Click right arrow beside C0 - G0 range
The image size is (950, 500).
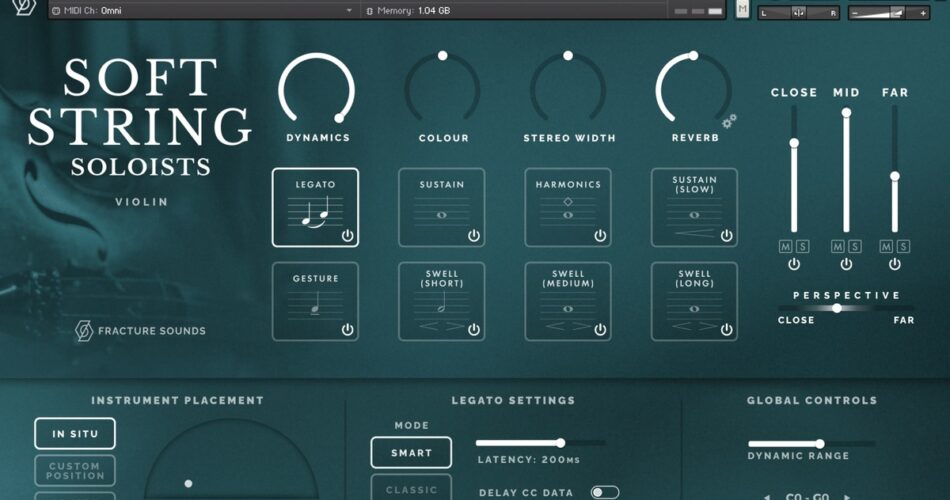(x=848, y=496)
